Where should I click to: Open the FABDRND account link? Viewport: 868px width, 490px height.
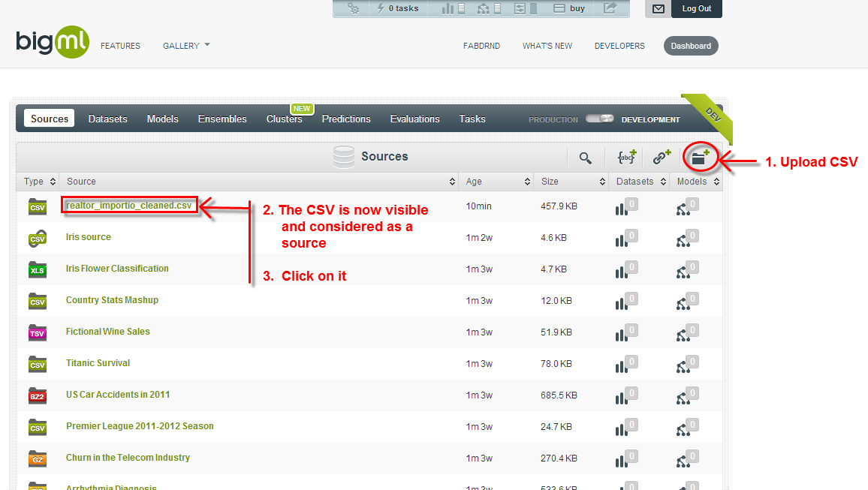click(481, 46)
